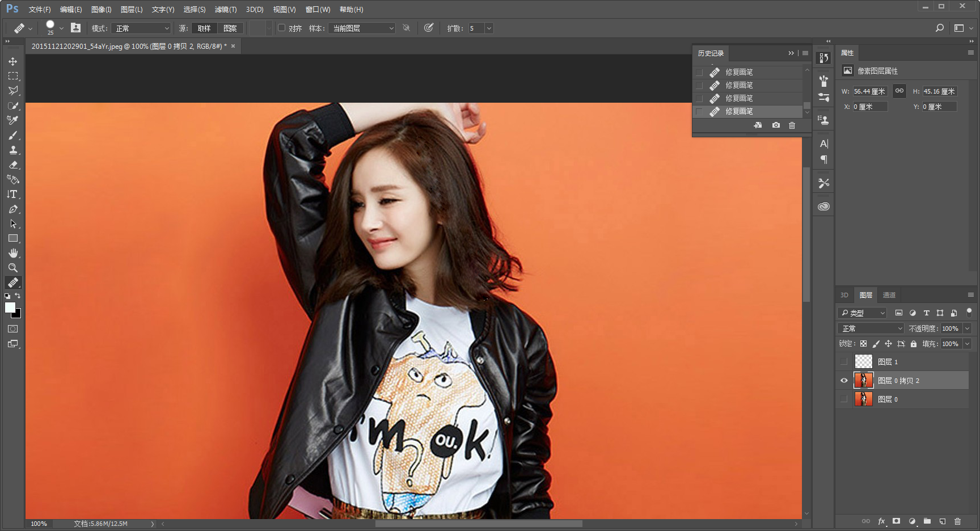Show layer 图层 0

coord(844,399)
